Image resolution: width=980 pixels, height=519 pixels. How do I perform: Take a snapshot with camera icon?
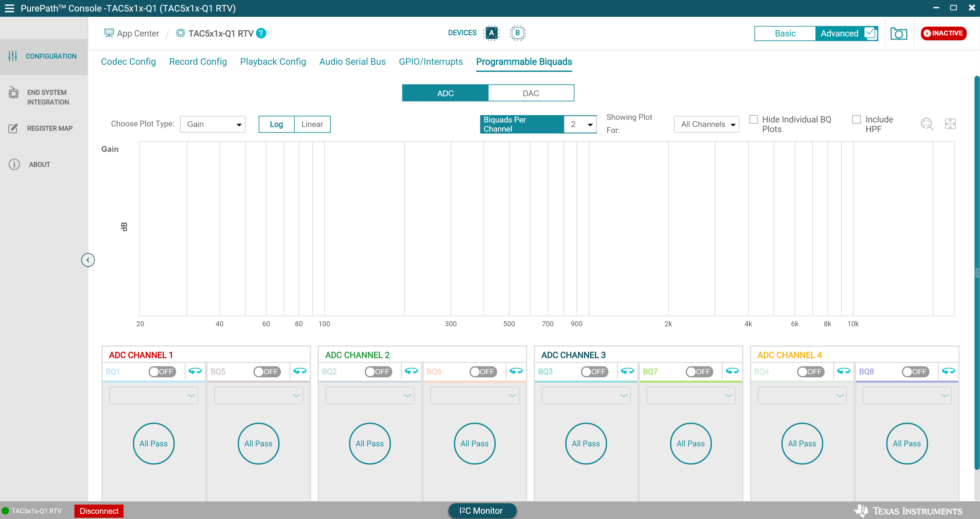pyautogui.click(x=899, y=34)
